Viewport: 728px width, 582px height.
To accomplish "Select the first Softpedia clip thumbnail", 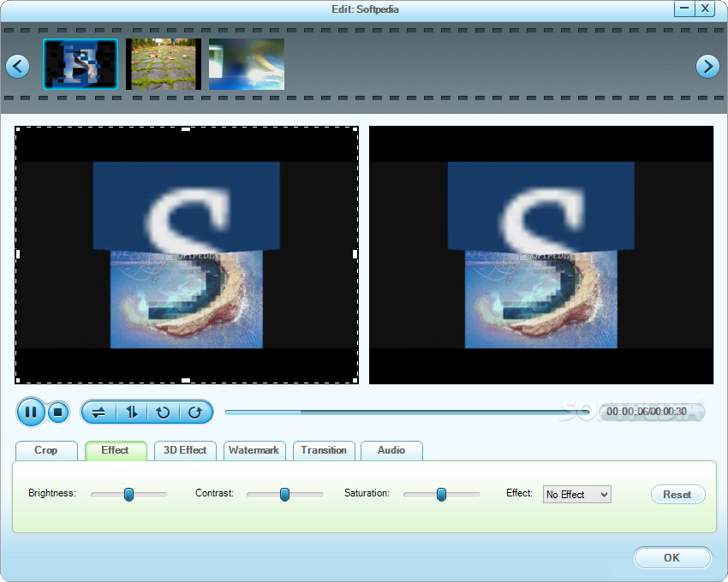I will tap(81, 64).
